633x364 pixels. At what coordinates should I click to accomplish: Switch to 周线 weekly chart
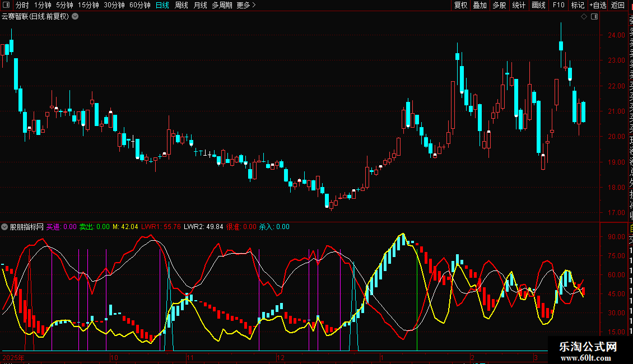(x=181, y=5)
